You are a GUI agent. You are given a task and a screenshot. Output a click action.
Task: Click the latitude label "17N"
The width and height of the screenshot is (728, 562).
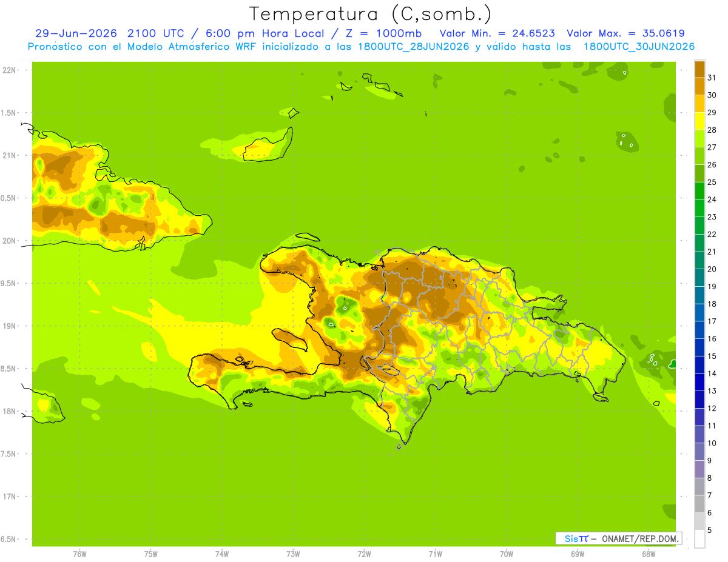tap(9, 497)
